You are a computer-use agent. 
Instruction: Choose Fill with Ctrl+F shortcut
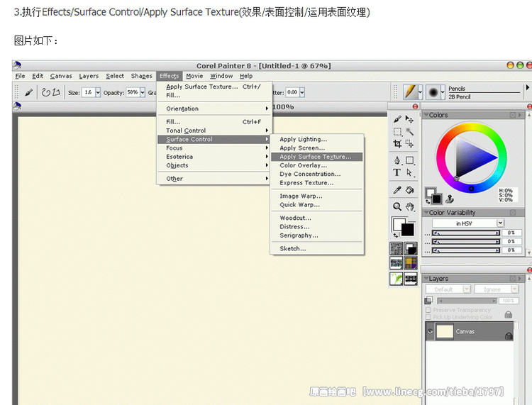tap(214, 122)
